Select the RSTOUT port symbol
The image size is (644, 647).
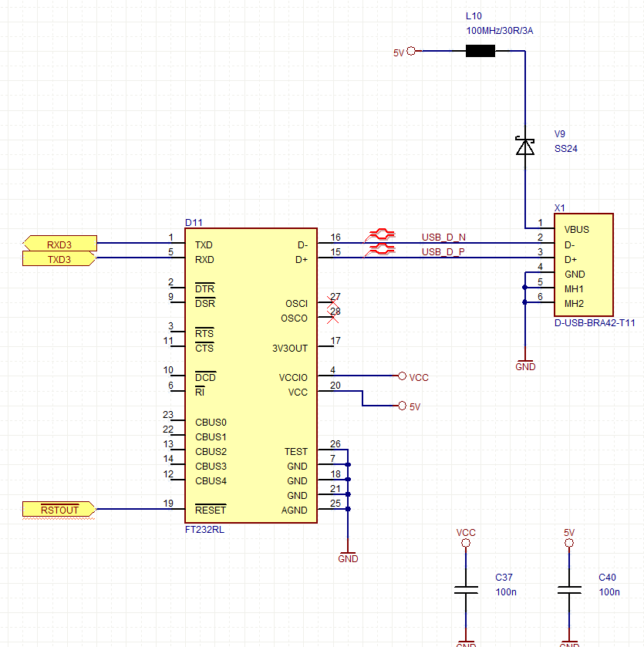point(59,509)
